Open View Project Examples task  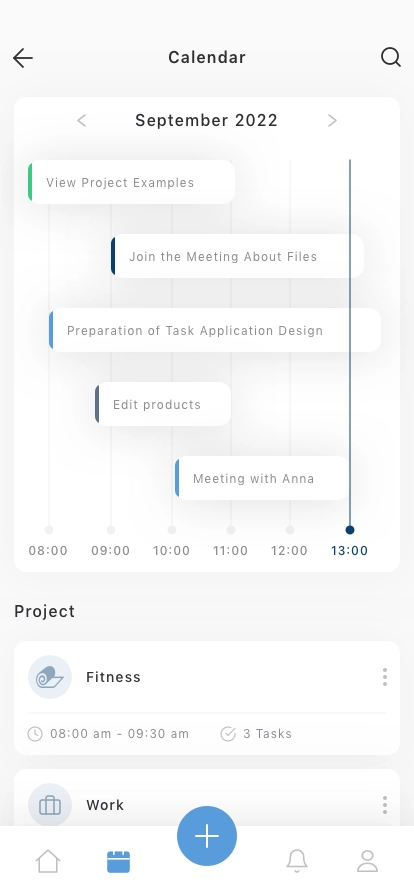pyautogui.click(x=132, y=182)
